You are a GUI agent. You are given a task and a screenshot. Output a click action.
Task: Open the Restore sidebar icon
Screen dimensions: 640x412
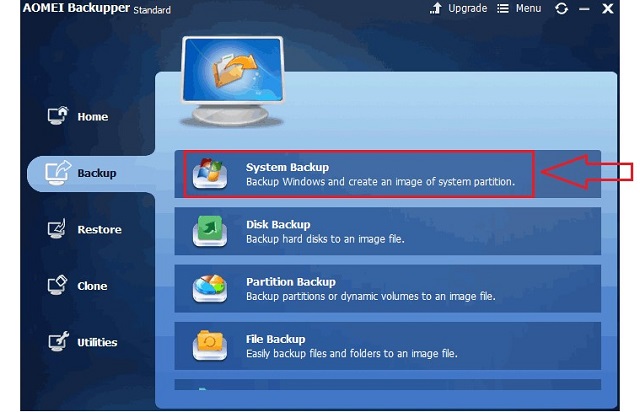tap(57, 229)
